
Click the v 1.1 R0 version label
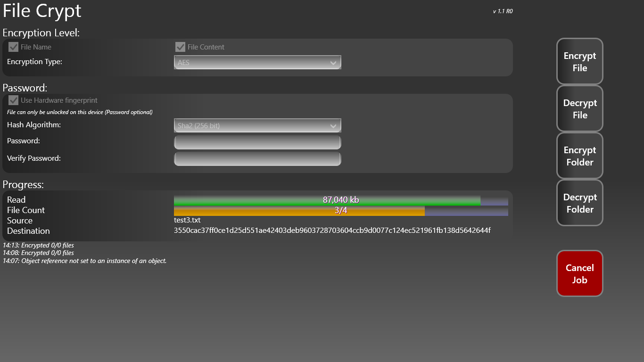click(502, 11)
